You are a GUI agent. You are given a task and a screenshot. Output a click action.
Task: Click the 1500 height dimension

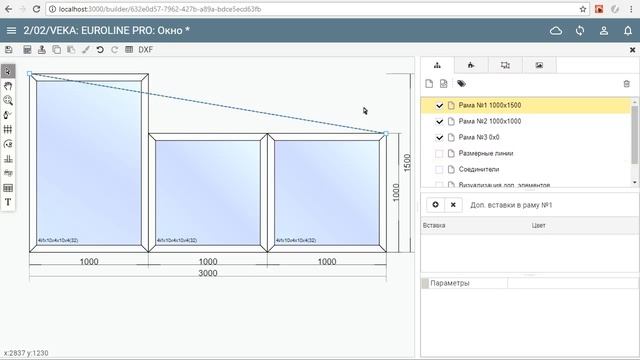(x=407, y=163)
